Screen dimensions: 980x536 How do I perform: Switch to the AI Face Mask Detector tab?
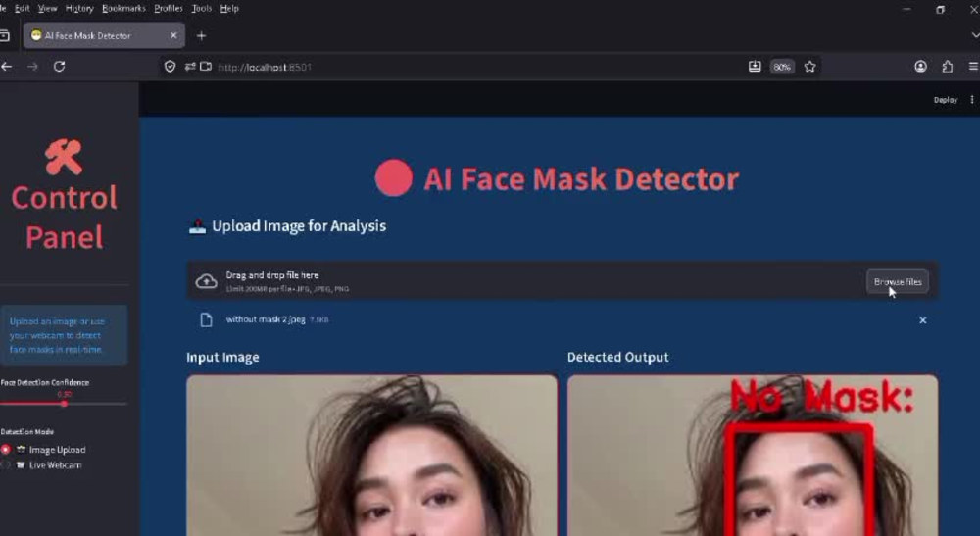104,35
